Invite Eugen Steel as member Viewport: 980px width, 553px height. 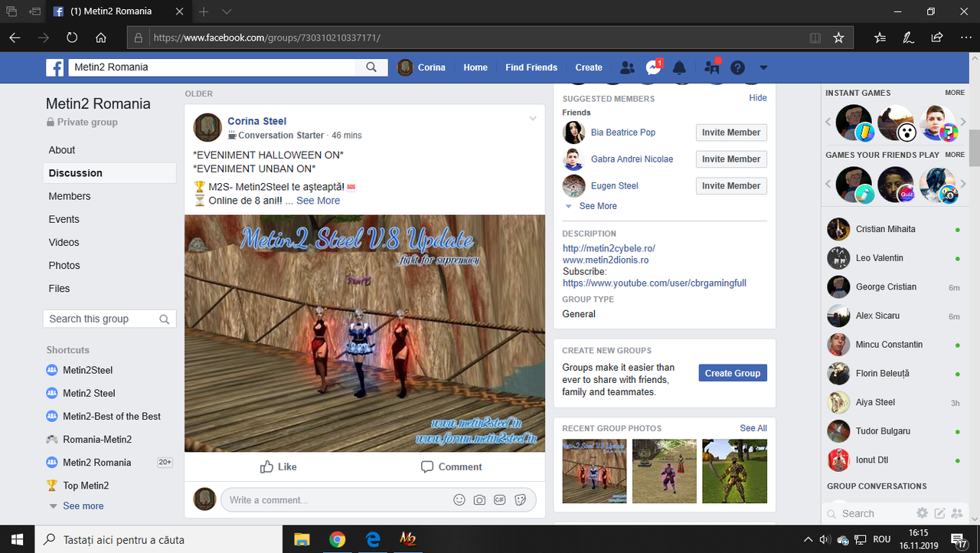click(x=731, y=186)
